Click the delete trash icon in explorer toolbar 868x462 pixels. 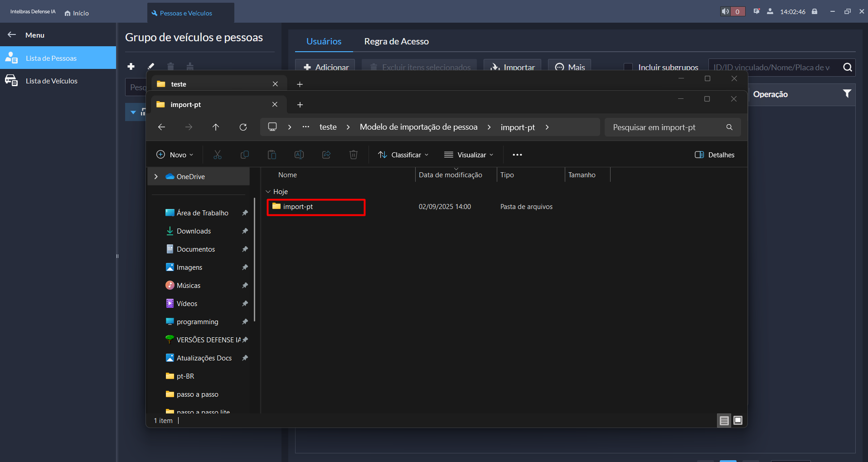pos(354,155)
